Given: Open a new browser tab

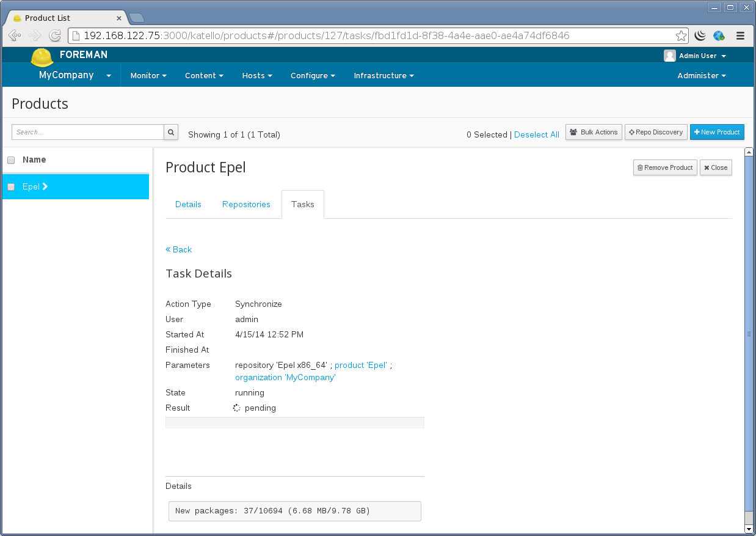Looking at the screenshot, I should click(136, 18).
